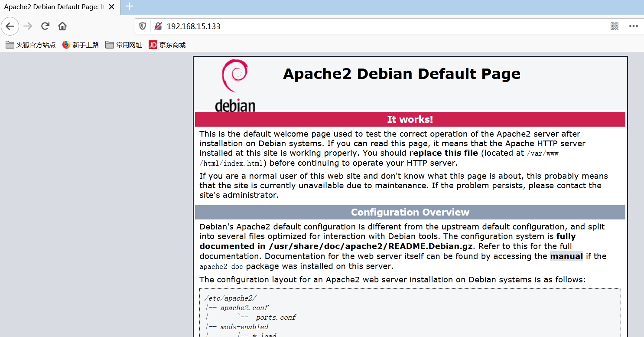Click the /var/www path text

tap(543, 154)
